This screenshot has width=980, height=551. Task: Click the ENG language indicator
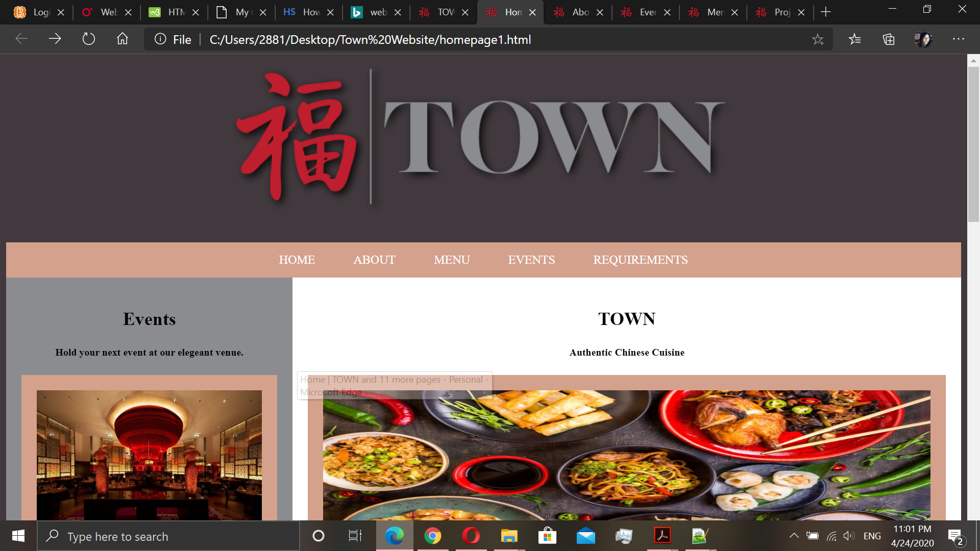pyautogui.click(x=872, y=536)
